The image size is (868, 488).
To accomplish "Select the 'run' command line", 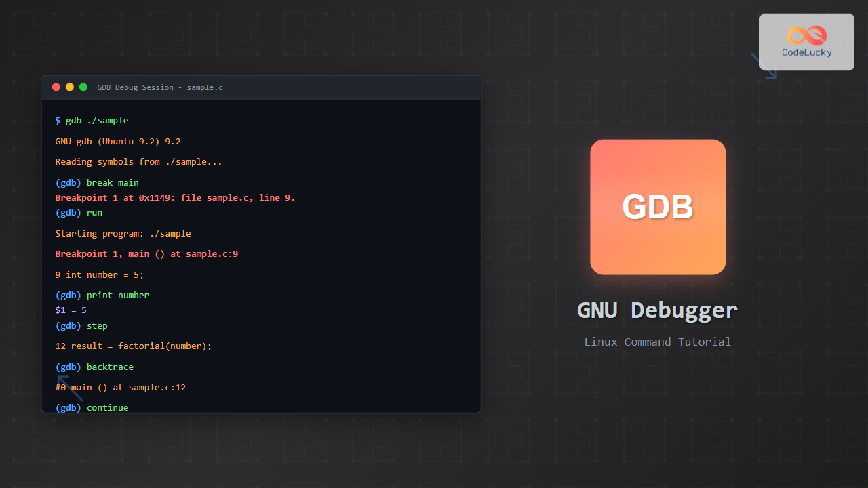I will [94, 213].
